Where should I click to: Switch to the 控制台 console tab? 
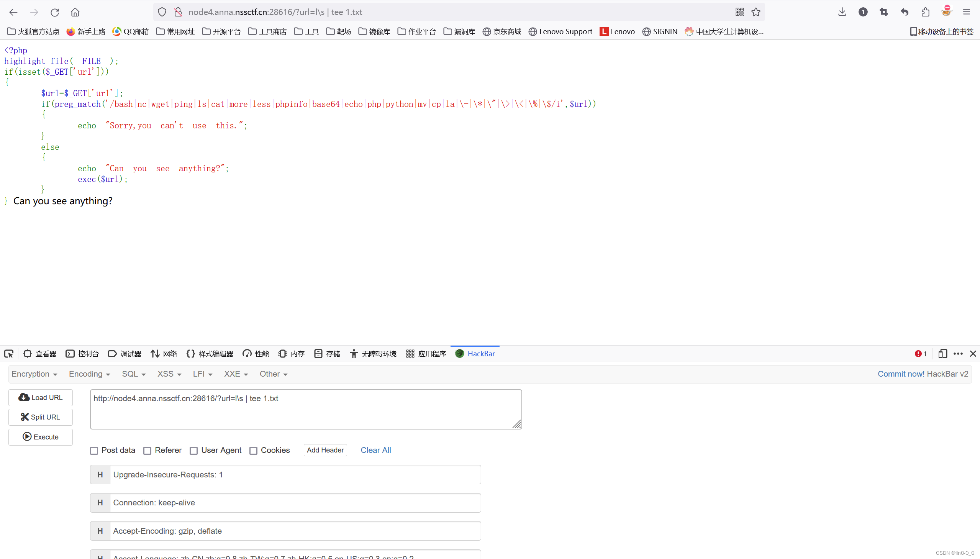coord(82,354)
